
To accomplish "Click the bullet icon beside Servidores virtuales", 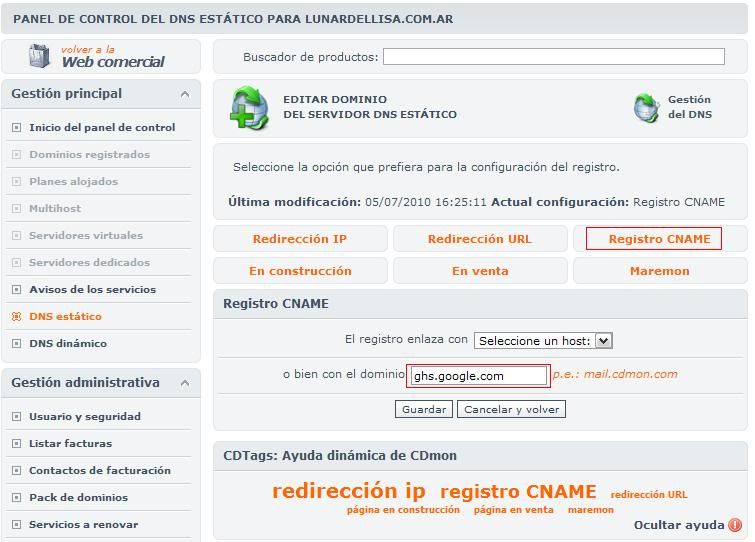I will (x=16, y=235).
